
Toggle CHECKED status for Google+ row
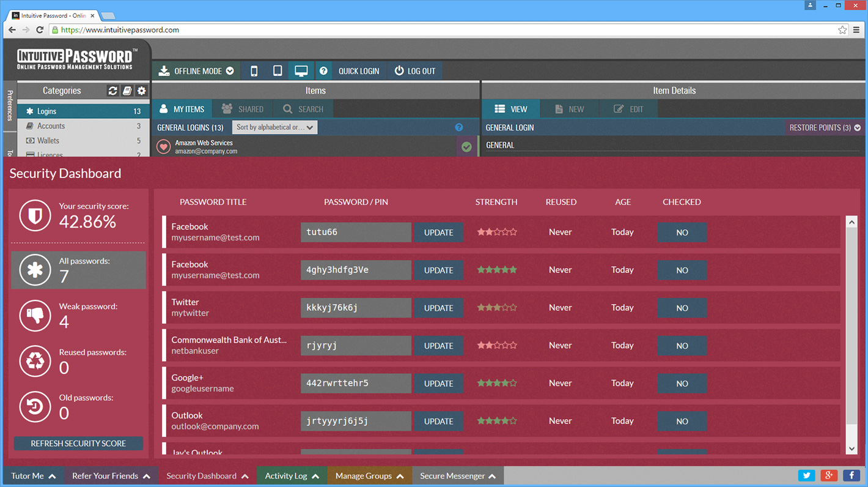682,384
